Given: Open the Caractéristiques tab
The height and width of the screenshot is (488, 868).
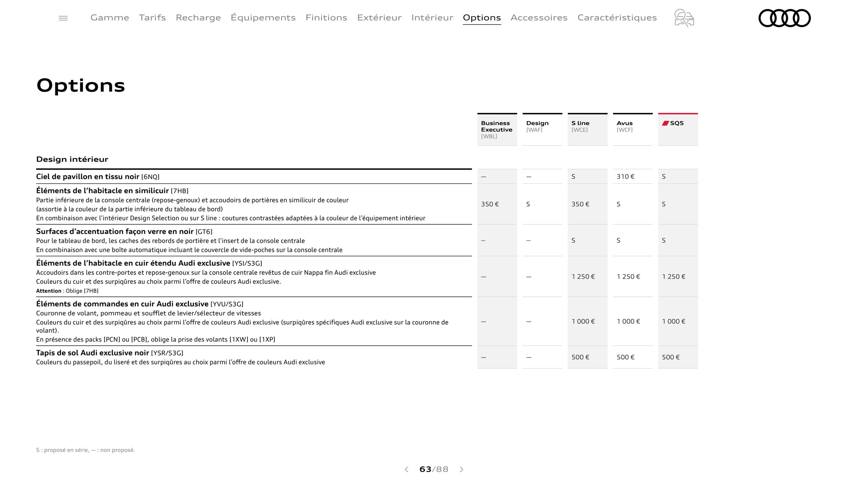Looking at the screenshot, I should point(617,17).
